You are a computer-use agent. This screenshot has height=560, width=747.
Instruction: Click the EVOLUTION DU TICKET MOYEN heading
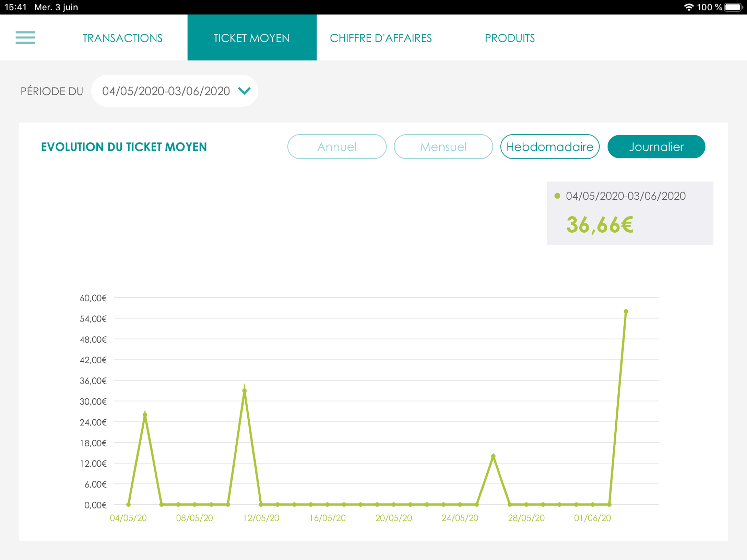[124, 147]
